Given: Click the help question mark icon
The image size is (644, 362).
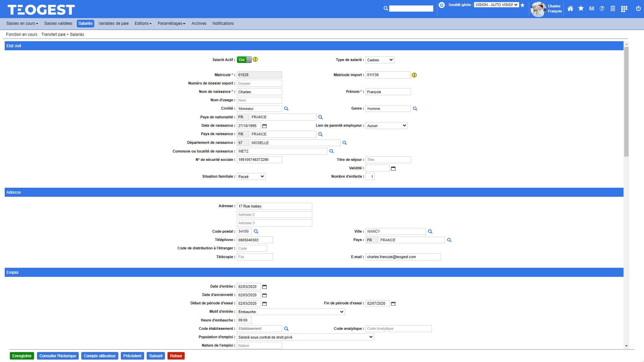Looking at the screenshot, I should pyautogui.click(x=602, y=9).
